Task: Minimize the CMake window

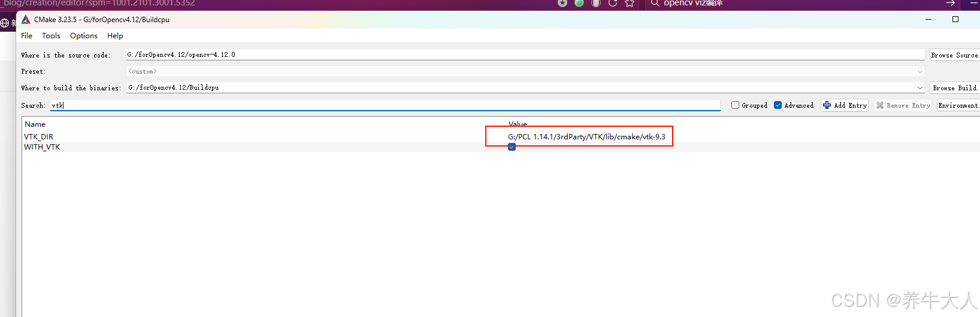Action: (x=928, y=19)
